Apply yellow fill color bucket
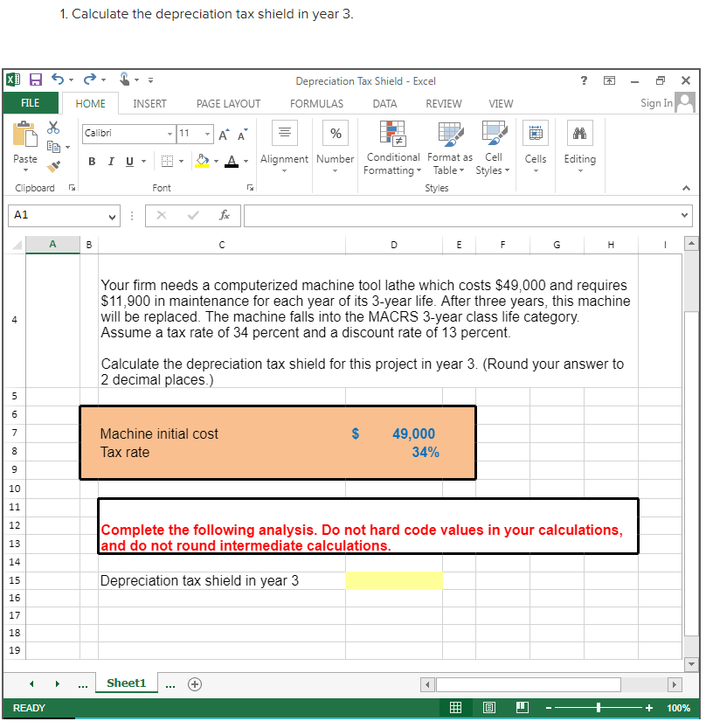Viewport: 706px width, 728px height. coord(202,161)
